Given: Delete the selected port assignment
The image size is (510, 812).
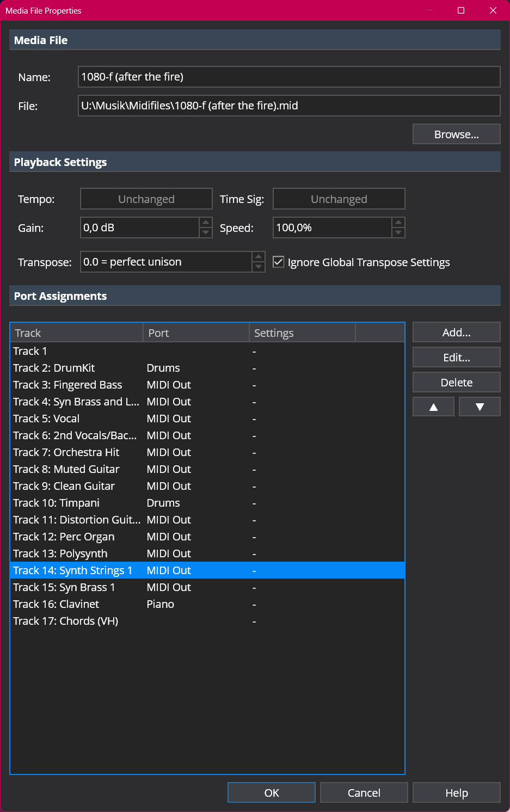Looking at the screenshot, I should click(x=456, y=382).
